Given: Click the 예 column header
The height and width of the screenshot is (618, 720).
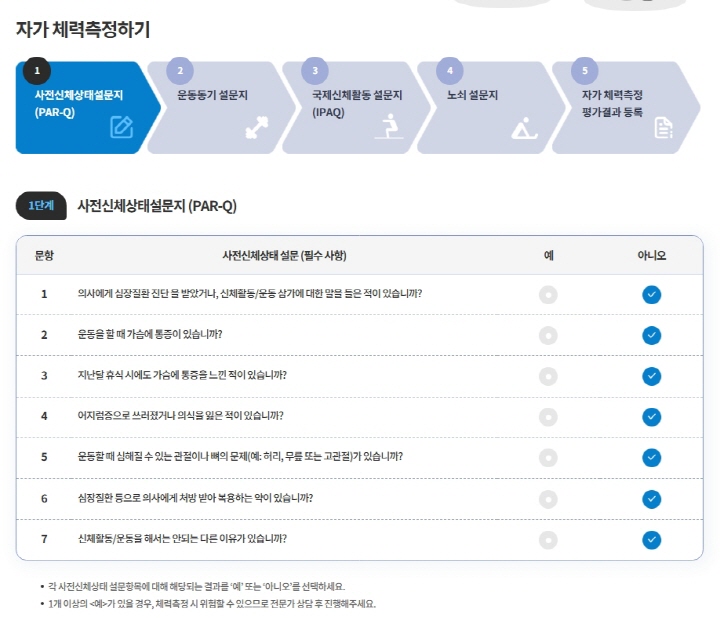Looking at the screenshot, I should pyautogui.click(x=549, y=255).
